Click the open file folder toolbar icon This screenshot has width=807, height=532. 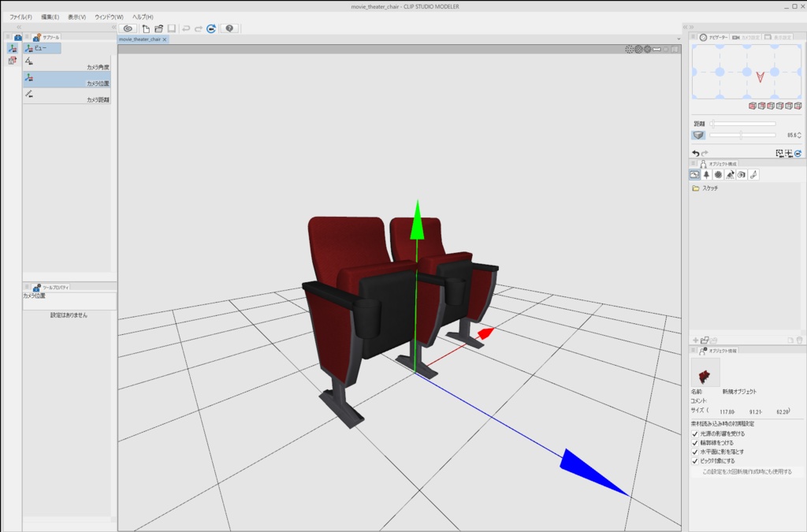(159, 29)
